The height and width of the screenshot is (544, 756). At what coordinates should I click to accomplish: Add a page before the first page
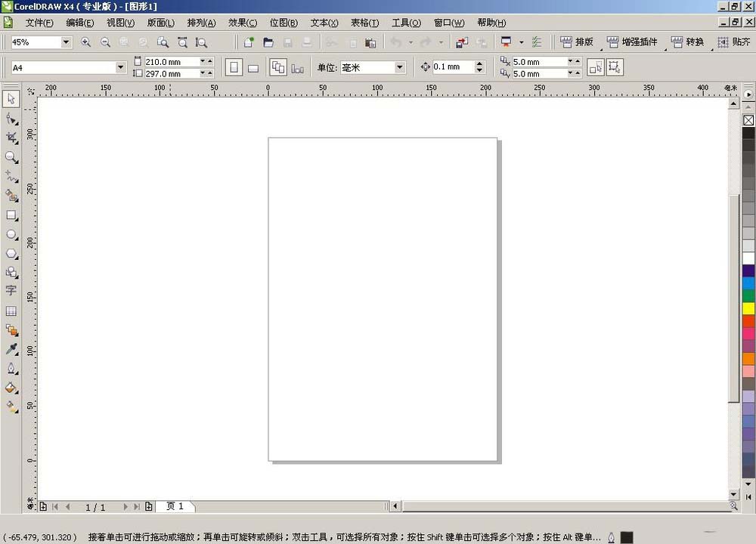(x=43, y=506)
